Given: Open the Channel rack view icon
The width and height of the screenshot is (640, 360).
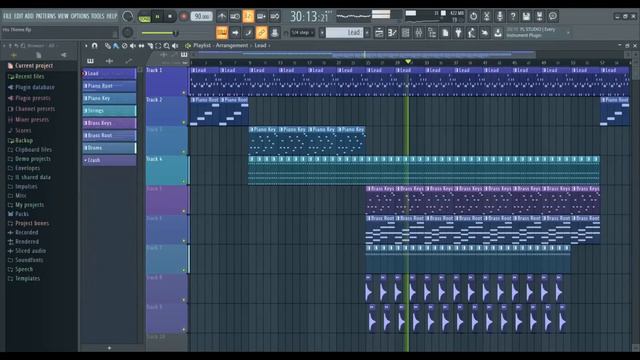Looking at the screenshot, I should (x=405, y=33).
